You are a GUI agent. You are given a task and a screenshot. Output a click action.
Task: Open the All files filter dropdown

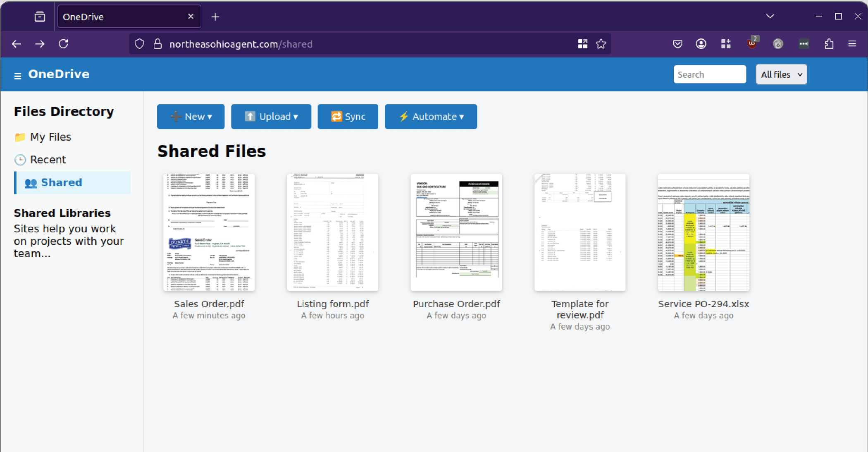pyautogui.click(x=781, y=74)
